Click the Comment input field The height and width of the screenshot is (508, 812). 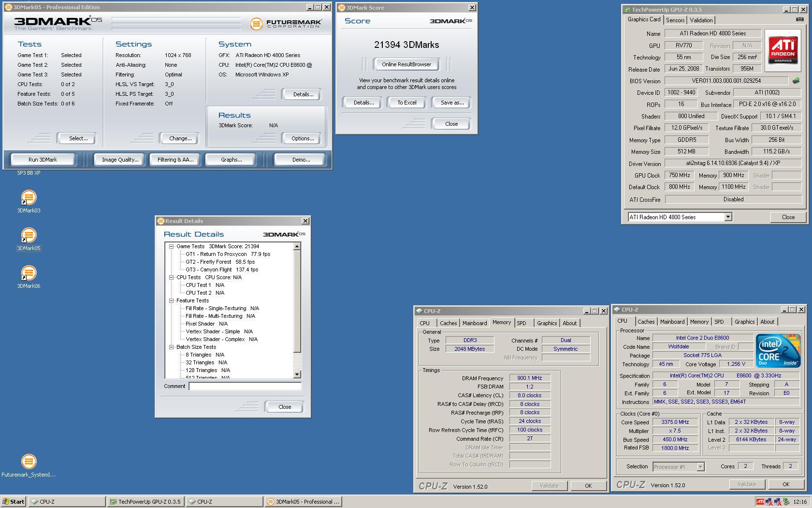(x=245, y=386)
